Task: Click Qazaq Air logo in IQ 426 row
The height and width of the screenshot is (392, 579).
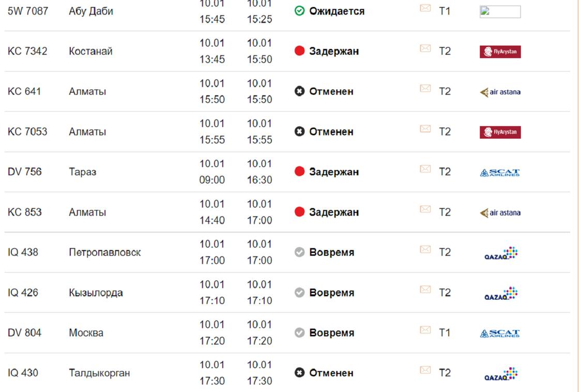Action: [501, 293]
